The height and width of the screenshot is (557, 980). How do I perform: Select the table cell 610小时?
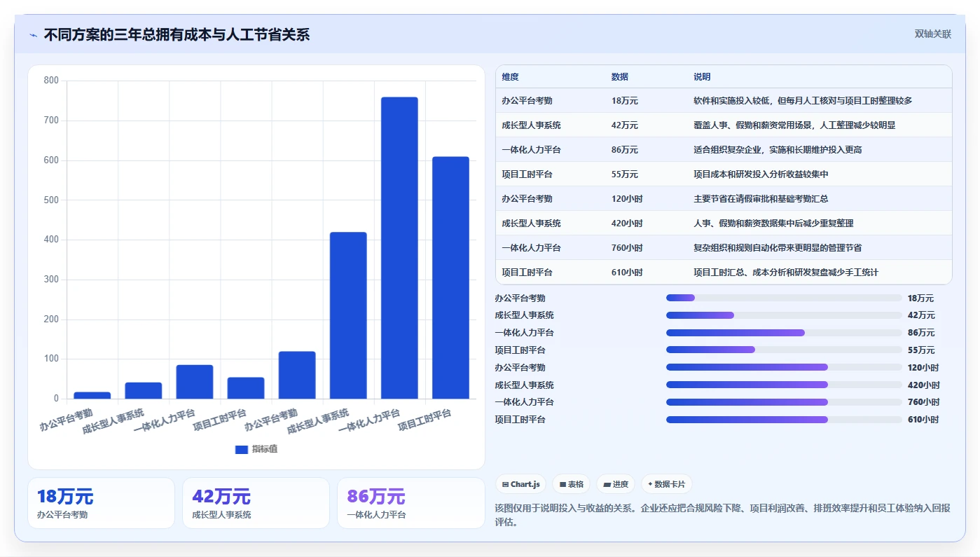click(627, 273)
